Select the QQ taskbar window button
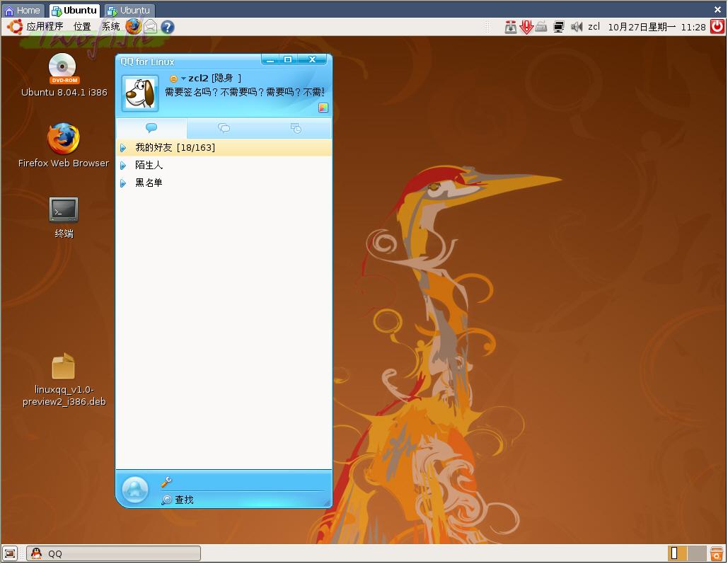Viewport: 728px width, 564px height. pyautogui.click(x=114, y=554)
